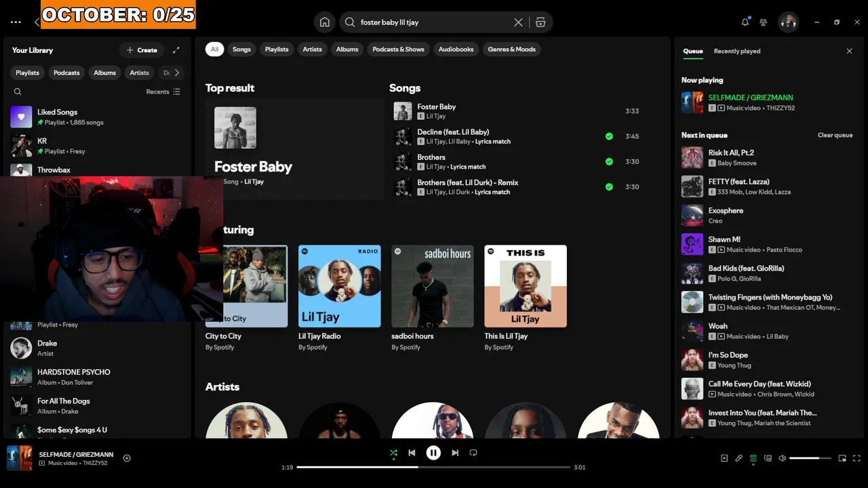Filter library by Albums chip
Screen dimensions: 868x488
[x=104, y=73]
